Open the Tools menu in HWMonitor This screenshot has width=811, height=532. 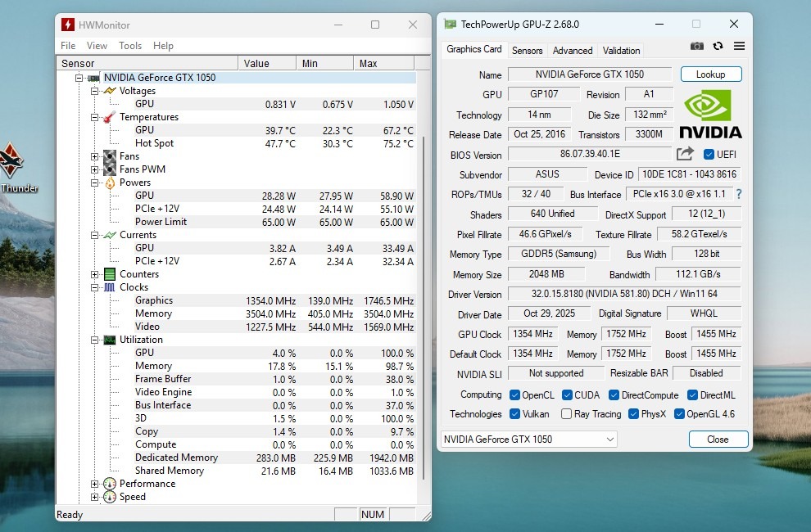pyautogui.click(x=129, y=46)
